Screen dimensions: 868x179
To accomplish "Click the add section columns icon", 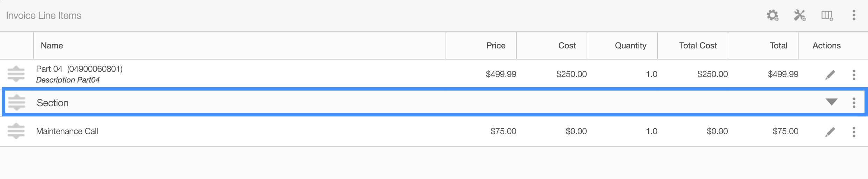I will (x=827, y=15).
